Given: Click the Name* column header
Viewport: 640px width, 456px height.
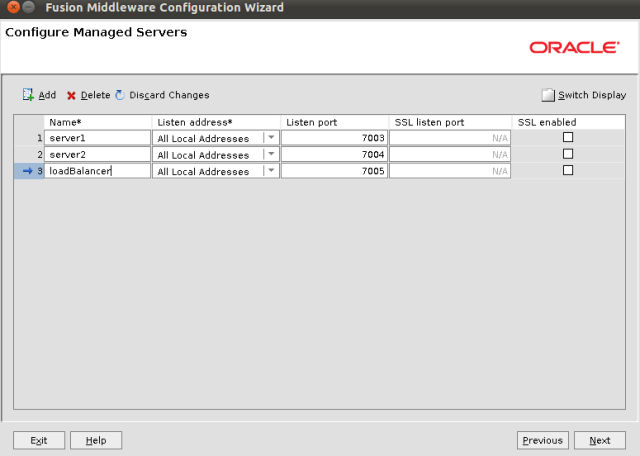Looking at the screenshot, I should tap(98, 122).
